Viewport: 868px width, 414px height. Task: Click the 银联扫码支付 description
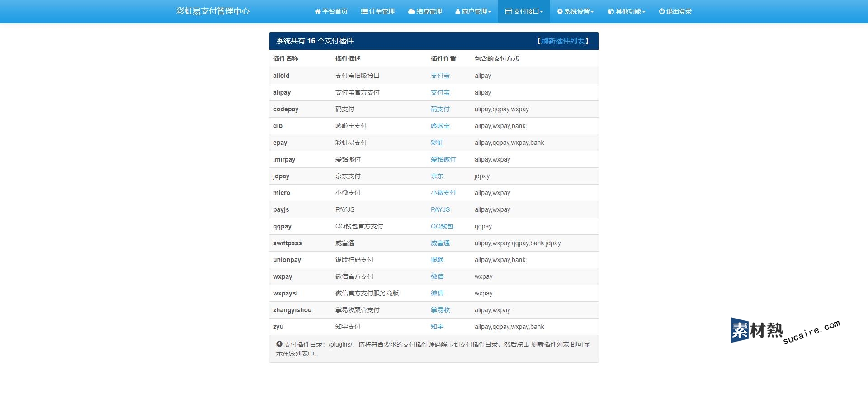(x=354, y=260)
